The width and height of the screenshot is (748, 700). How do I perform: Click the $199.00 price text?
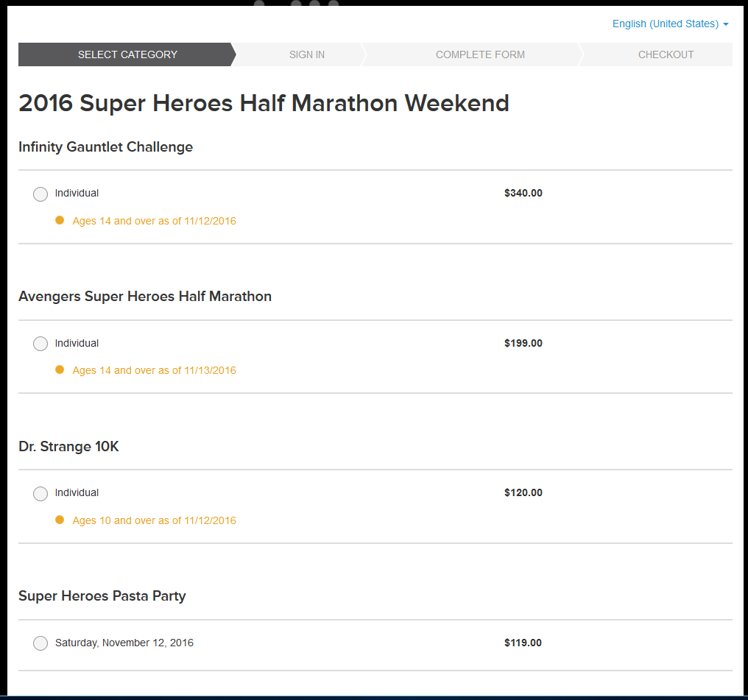point(523,343)
